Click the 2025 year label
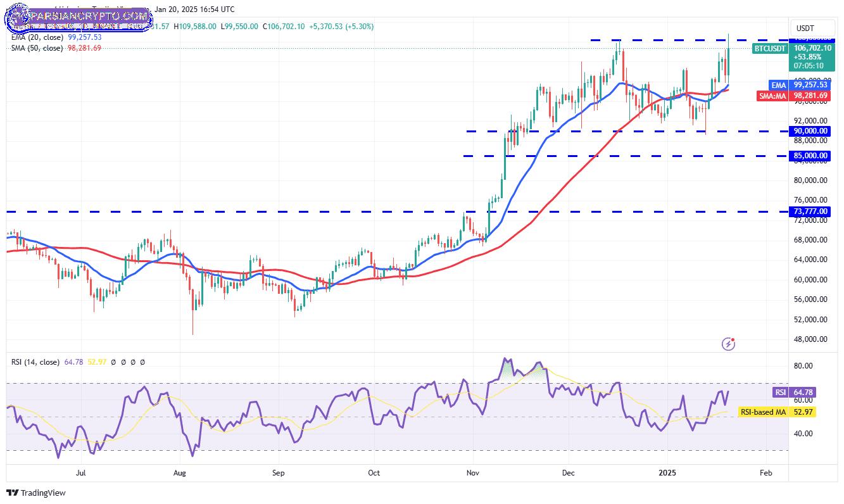This screenshot has height=504, width=844. 667,473
